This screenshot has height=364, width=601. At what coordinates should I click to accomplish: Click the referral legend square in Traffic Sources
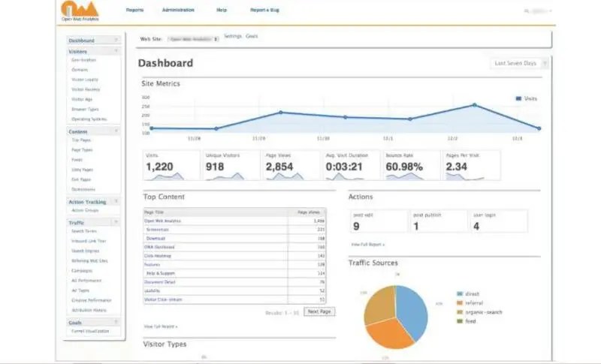(x=459, y=303)
